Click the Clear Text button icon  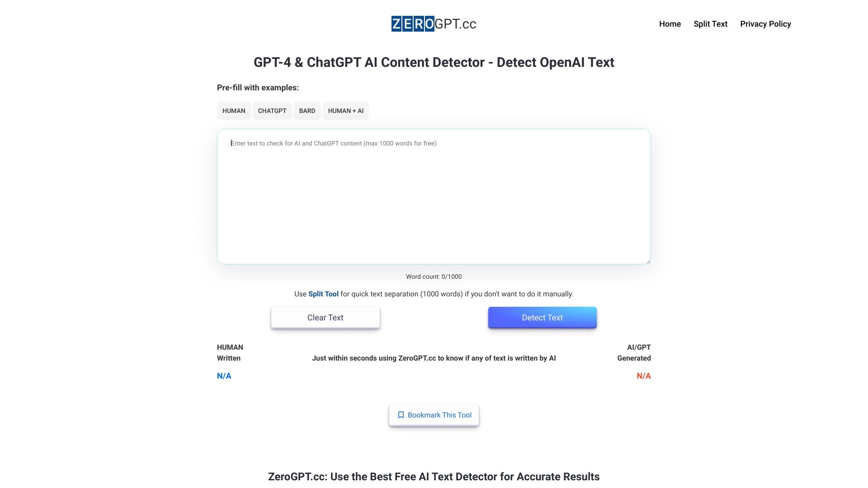[x=325, y=318]
